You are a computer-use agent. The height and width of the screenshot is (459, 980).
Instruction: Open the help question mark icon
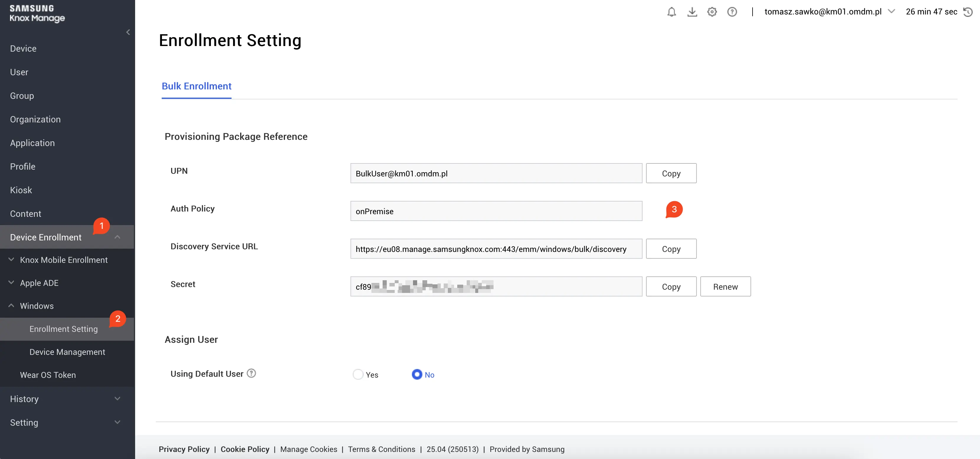[x=732, y=12]
